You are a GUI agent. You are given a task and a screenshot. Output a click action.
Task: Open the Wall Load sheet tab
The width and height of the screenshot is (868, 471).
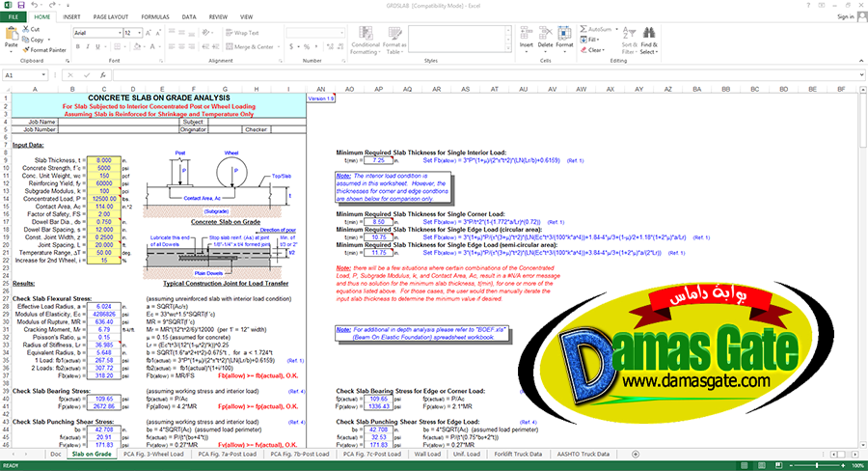pyautogui.click(x=428, y=454)
